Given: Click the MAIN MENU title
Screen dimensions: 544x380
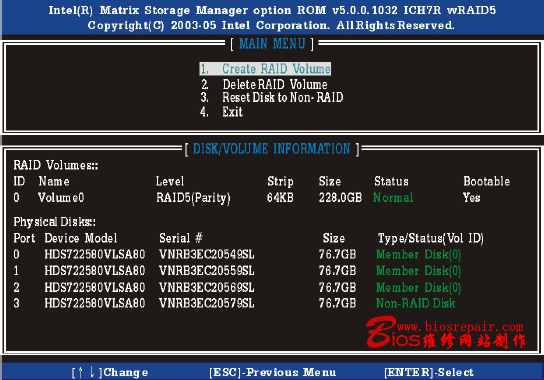Looking at the screenshot, I should 272,44.
